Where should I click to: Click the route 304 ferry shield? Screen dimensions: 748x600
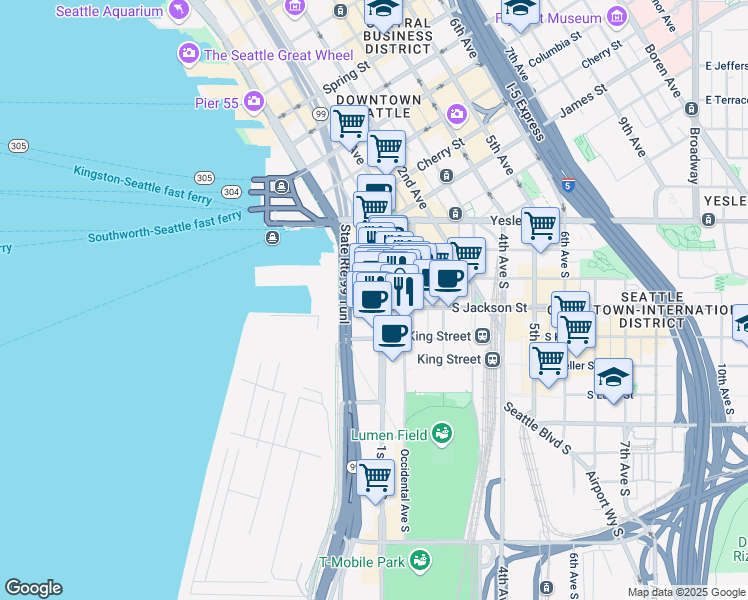(x=231, y=192)
